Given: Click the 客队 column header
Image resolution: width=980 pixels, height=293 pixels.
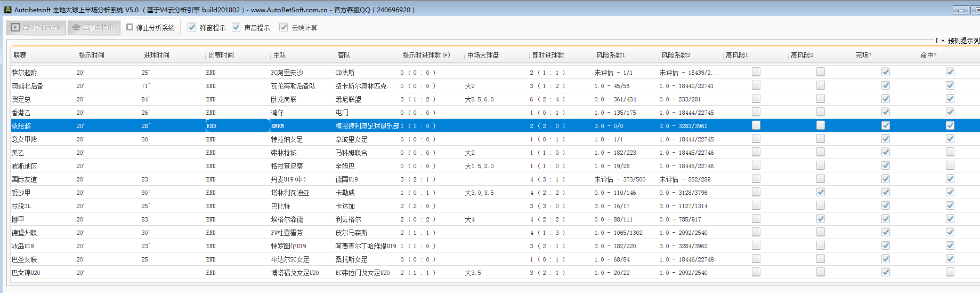Looking at the screenshot, I should tap(344, 55).
